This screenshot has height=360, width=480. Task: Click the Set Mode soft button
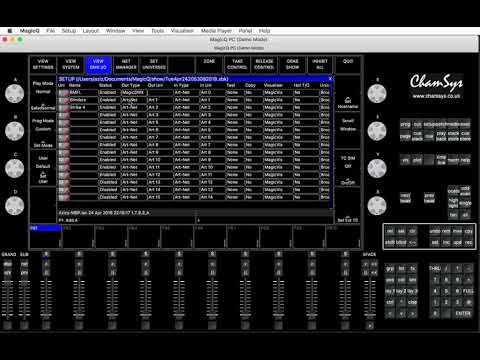[43, 144]
